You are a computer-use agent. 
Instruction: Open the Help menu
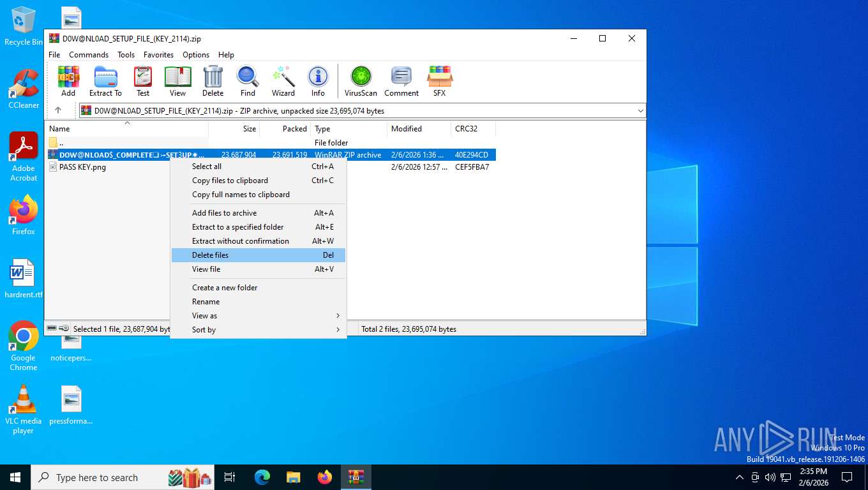pyautogui.click(x=226, y=55)
